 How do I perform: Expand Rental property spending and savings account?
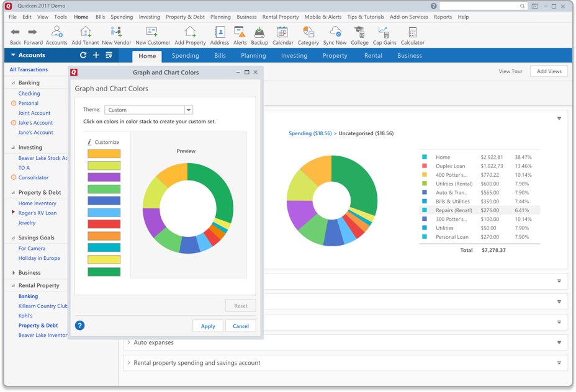click(129, 363)
